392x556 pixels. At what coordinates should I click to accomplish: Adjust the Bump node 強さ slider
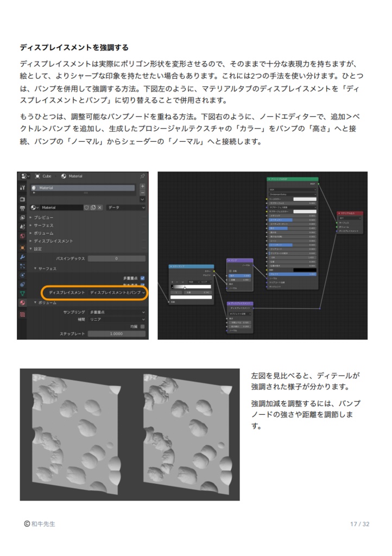(x=240, y=275)
